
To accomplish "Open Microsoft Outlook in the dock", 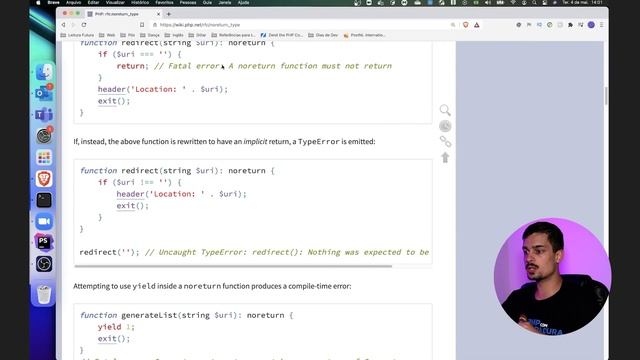I will coord(44,93).
